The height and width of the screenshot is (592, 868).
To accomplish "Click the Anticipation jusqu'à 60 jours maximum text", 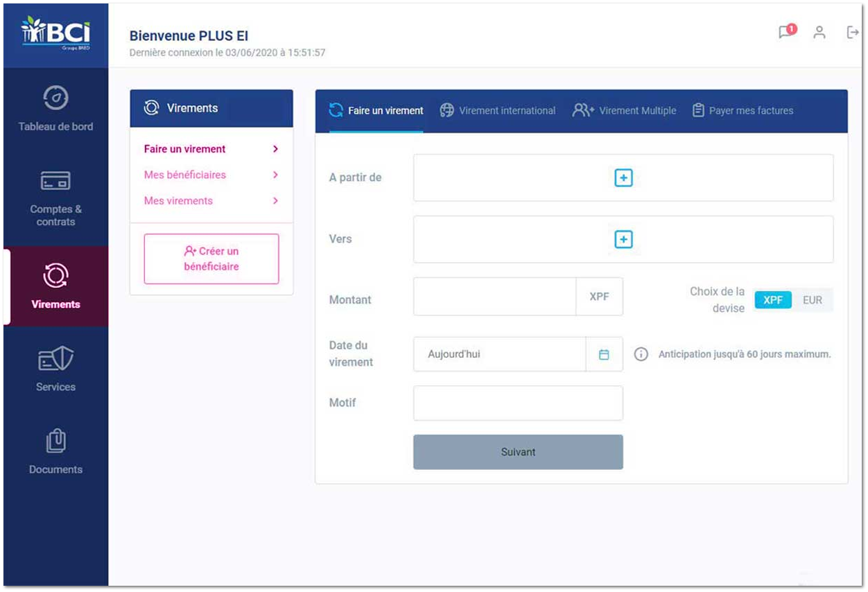I will (745, 354).
